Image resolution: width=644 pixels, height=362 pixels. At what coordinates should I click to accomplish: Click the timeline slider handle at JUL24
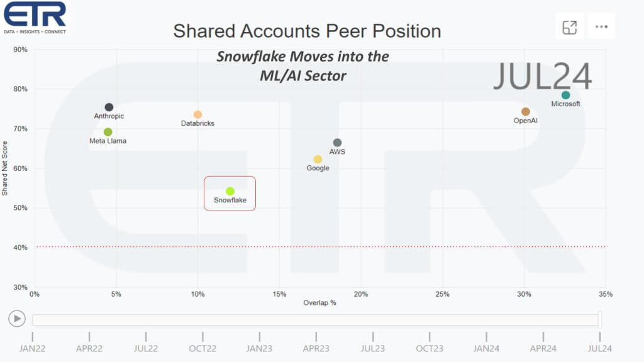pos(600,320)
